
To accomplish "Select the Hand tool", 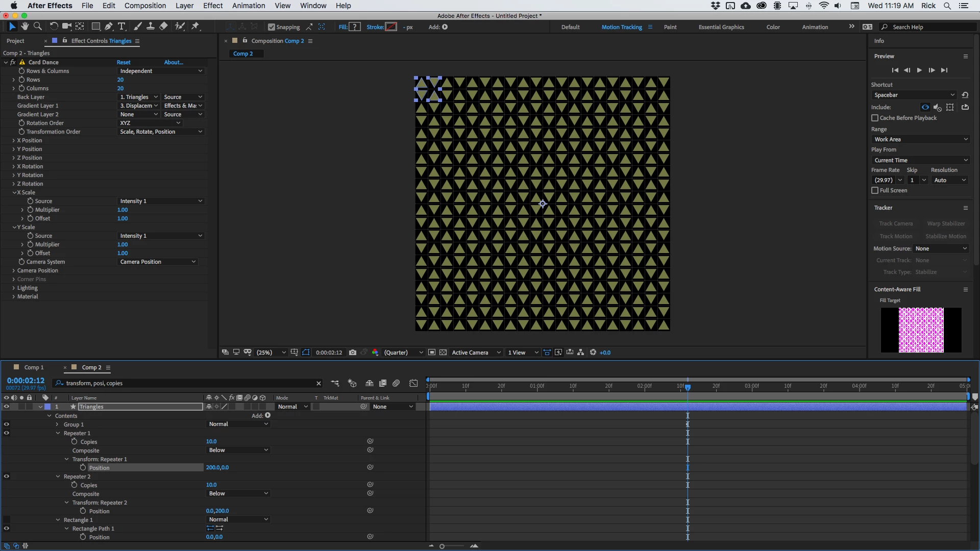I will click(x=24, y=27).
